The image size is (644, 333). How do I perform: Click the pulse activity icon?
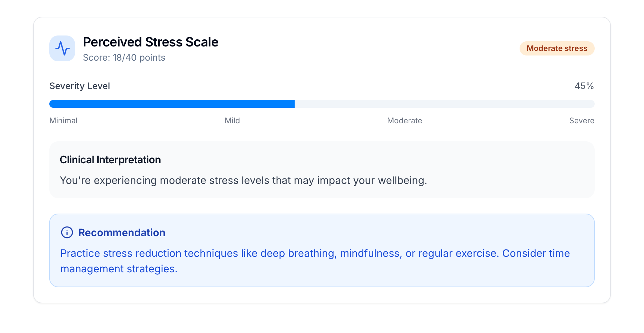click(x=62, y=48)
